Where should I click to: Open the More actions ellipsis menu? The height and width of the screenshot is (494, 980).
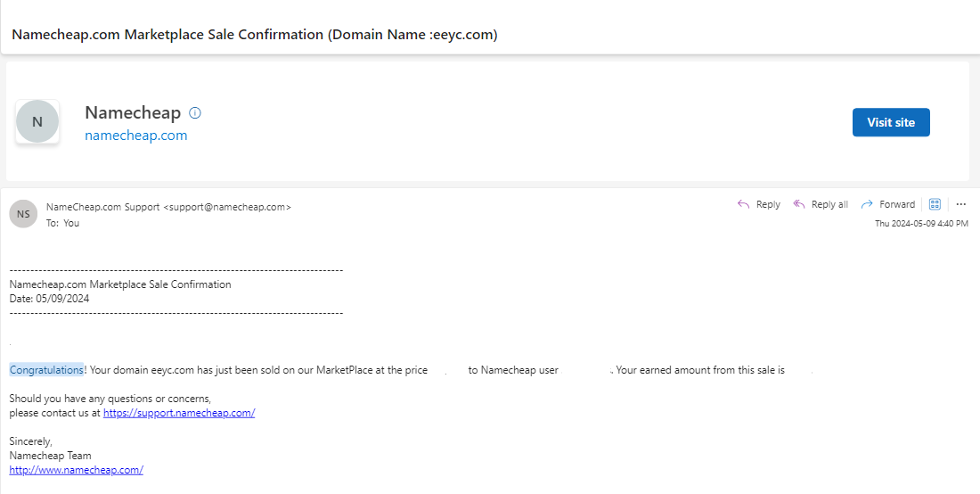(961, 204)
